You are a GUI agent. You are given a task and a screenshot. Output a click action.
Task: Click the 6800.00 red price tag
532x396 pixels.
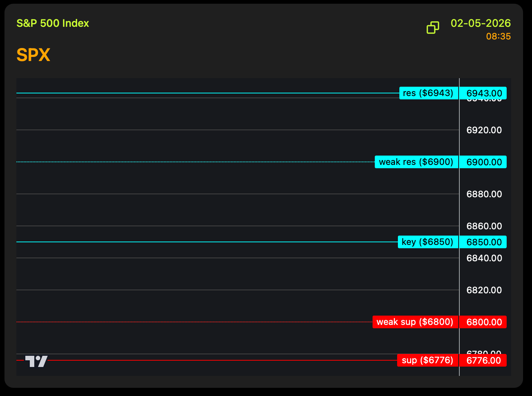pyautogui.click(x=483, y=322)
